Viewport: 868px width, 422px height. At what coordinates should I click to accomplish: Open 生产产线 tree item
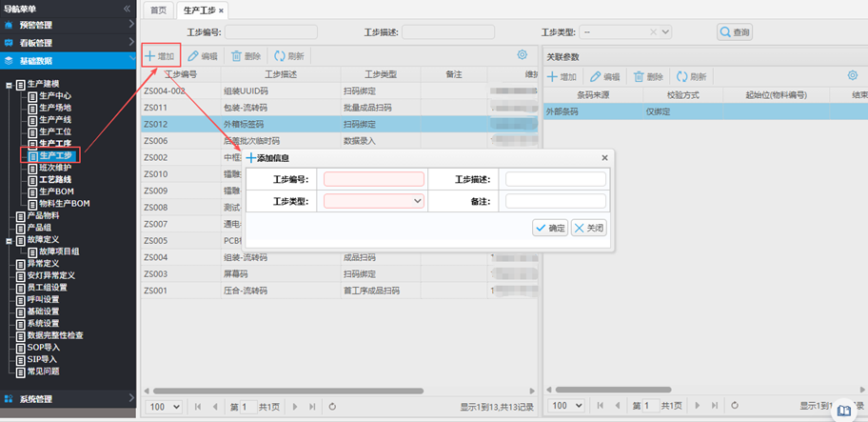[55, 120]
